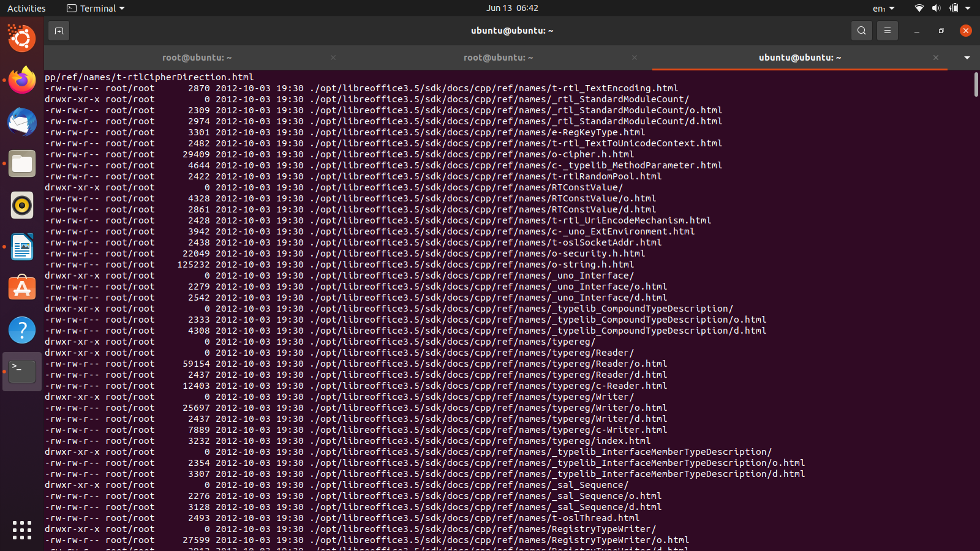
Task: Click the c-_uno_ExtEnvironment.html path
Action: 502,231
